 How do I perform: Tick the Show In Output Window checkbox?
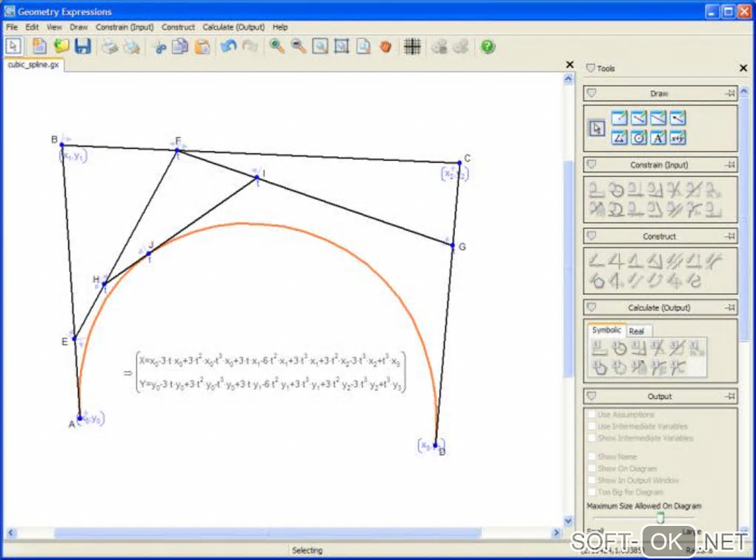(591, 480)
